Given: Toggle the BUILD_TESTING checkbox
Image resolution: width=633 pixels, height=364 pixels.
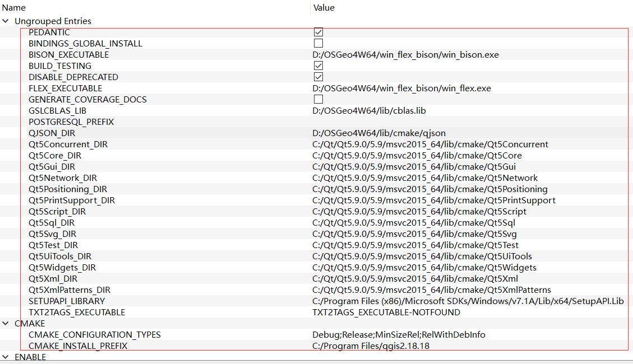Looking at the screenshot, I should point(318,66).
